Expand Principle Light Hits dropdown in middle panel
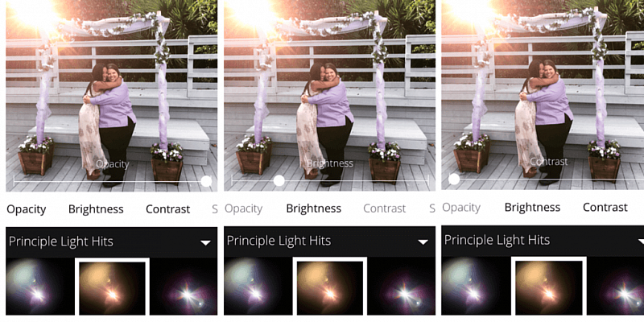The height and width of the screenshot is (322, 644). [423, 242]
